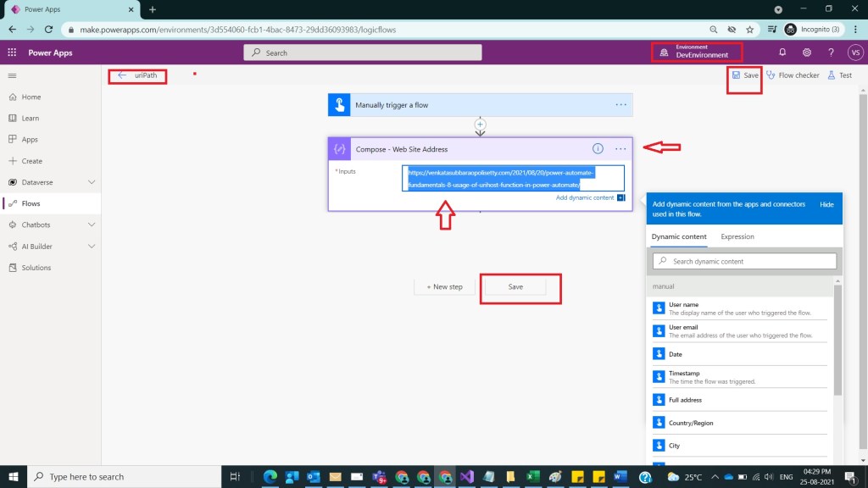The width and height of the screenshot is (868, 488).
Task: Open the Flow checker in the toolbar
Action: pos(793,75)
